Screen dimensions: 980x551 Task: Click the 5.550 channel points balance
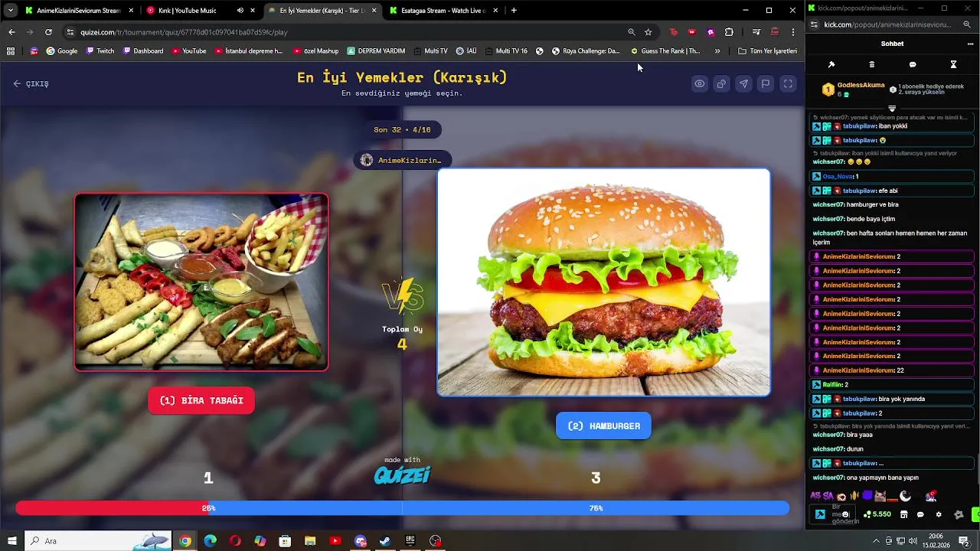(877, 514)
